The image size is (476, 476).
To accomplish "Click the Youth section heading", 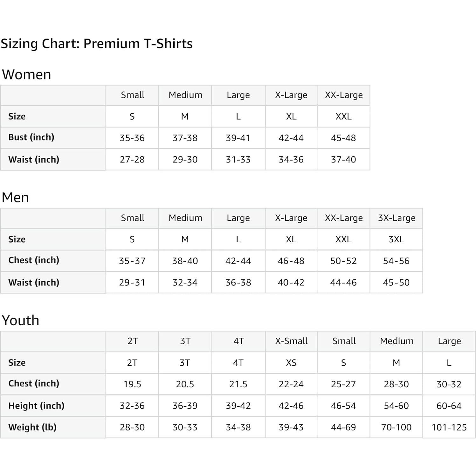I will coord(20,321).
